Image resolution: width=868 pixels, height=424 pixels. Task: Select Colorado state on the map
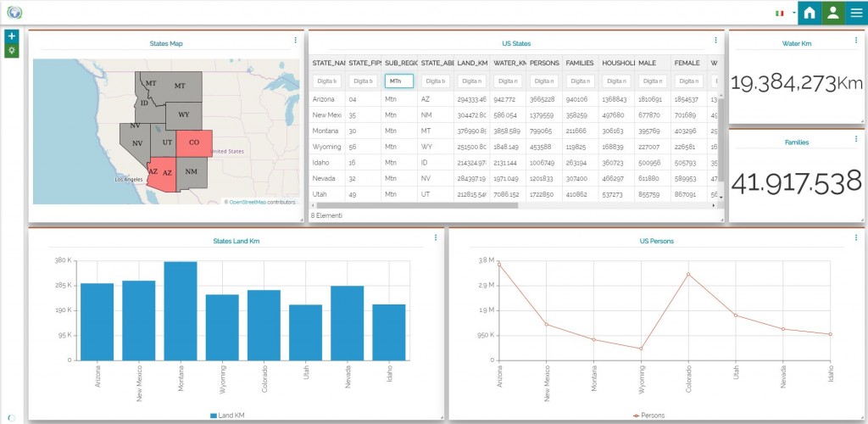coord(194,143)
